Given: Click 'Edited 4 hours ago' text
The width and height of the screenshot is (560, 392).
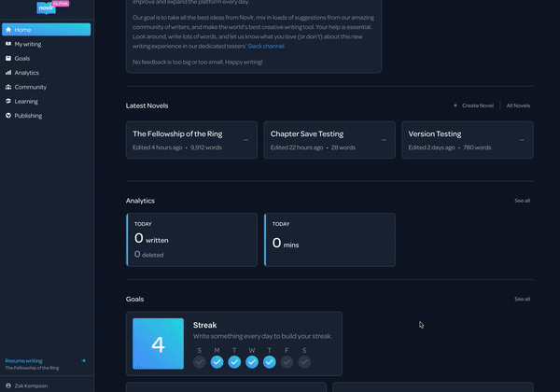Looking at the screenshot, I should (157, 147).
